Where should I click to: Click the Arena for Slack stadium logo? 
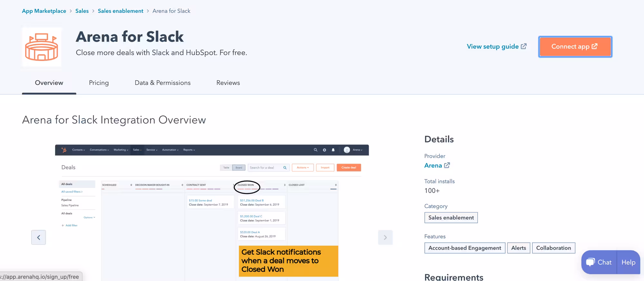click(x=42, y=47)
